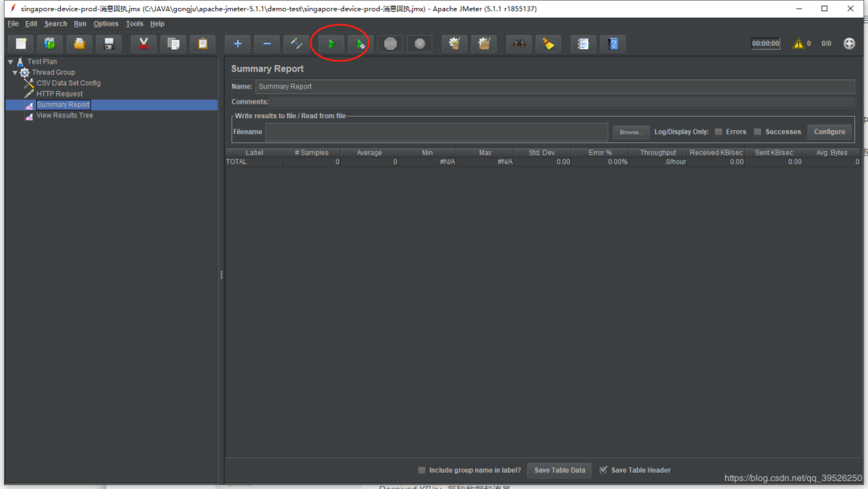This screenshot has width=868, height=489.
Task: Click the Cut scissors icon
Action: 143,43
